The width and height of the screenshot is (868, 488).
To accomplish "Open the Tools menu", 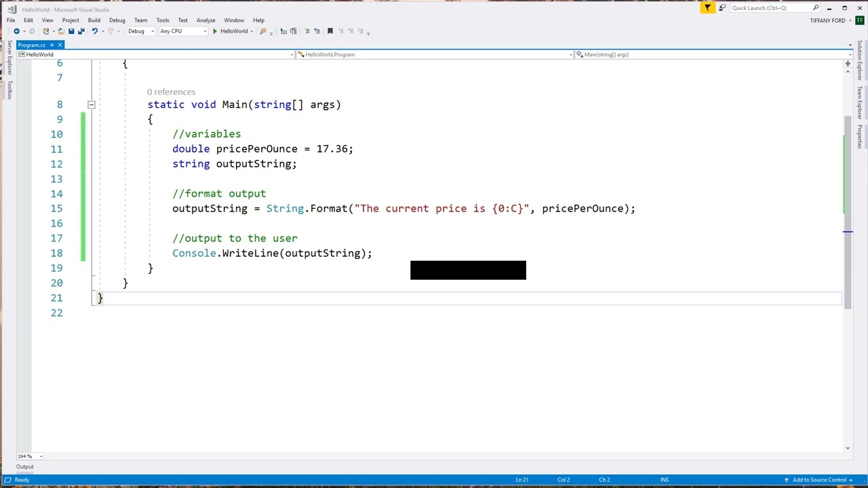I will click(163, 20).
